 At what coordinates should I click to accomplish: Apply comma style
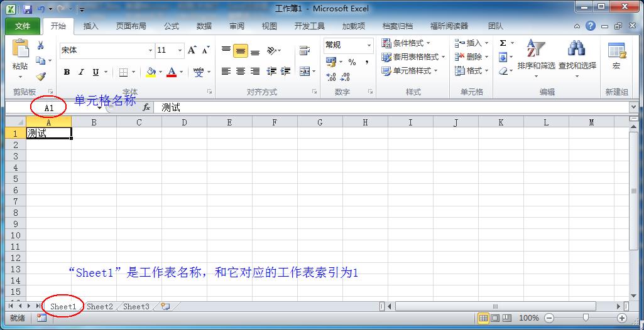(x=366, y=62)
